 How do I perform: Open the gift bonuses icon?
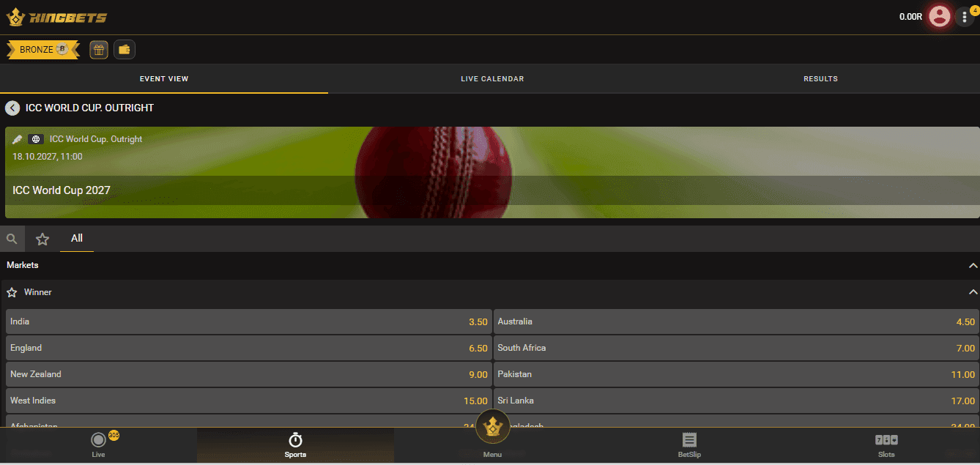(100, 49)
